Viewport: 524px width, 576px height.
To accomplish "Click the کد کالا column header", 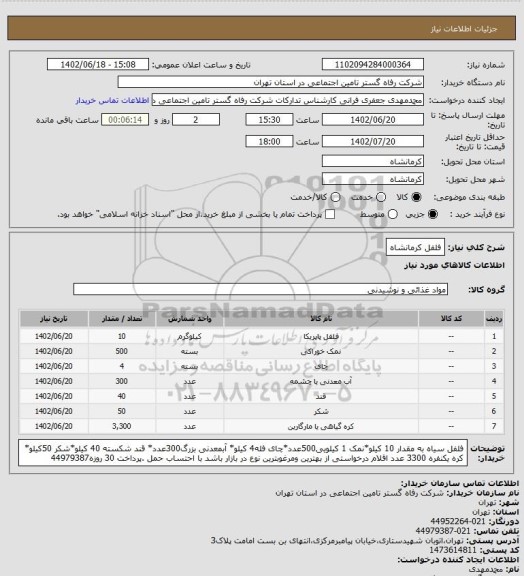I will pos(451,319).
